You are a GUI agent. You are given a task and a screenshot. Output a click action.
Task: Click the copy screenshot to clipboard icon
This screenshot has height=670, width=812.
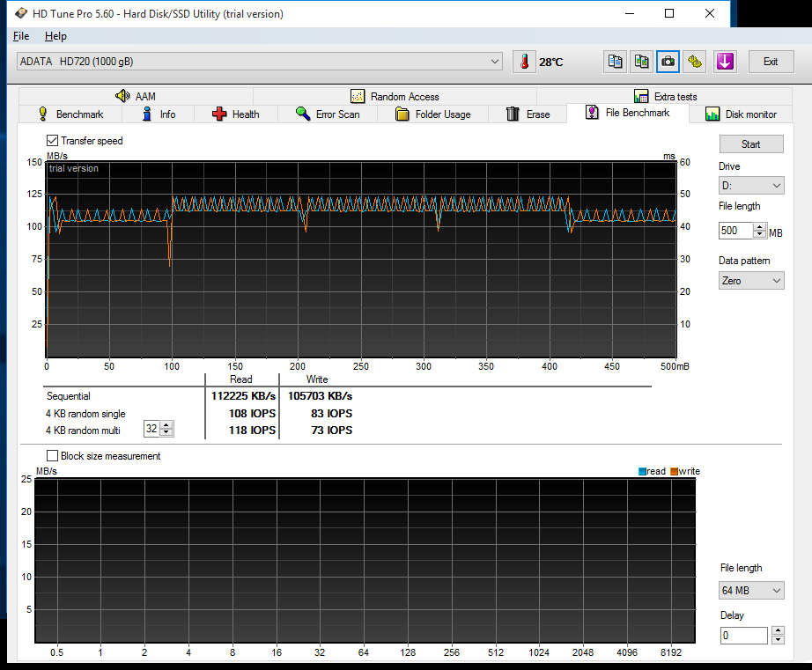642,62
